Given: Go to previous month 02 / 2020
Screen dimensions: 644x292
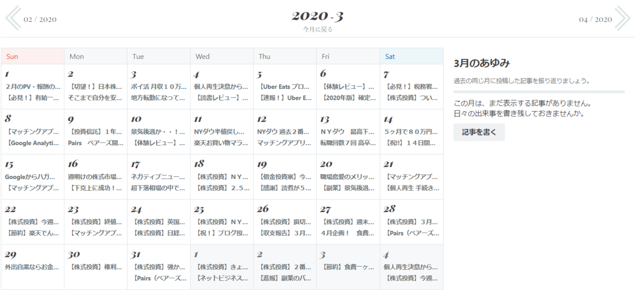Looking at the screenshot, I should (x=40, y=20).
